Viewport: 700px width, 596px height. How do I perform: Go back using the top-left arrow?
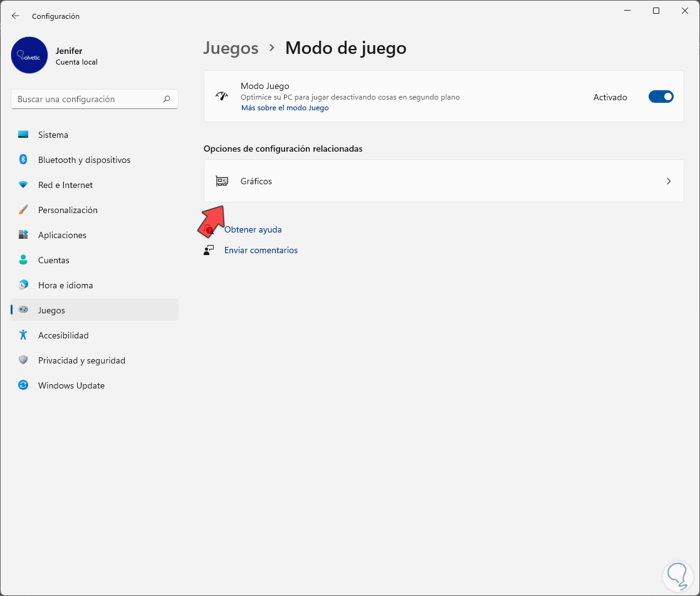tap(16, 16)
